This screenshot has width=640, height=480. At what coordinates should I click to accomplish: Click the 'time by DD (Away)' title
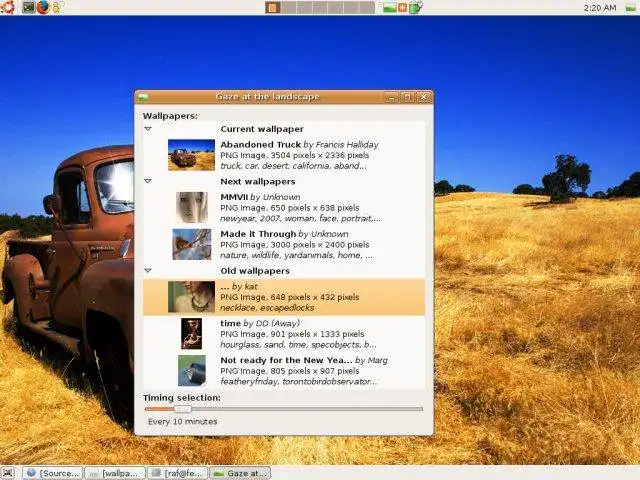(x=260, y=323)
